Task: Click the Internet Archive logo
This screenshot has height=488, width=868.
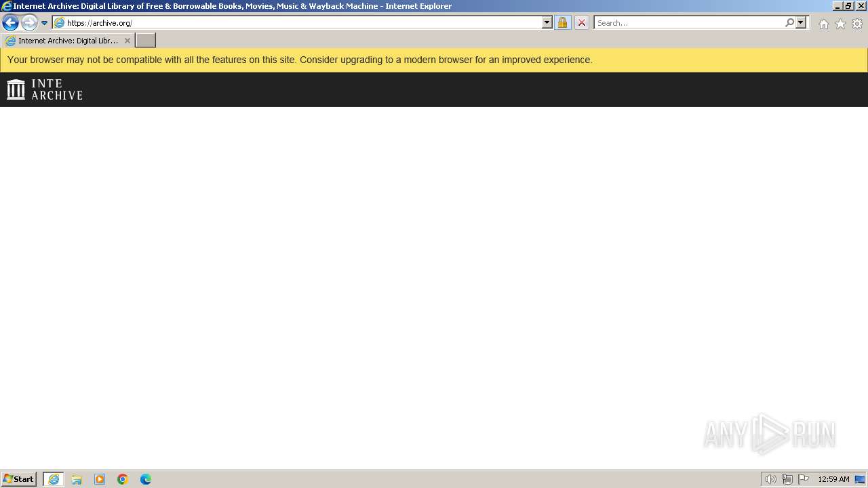Action: pos(45,89)
